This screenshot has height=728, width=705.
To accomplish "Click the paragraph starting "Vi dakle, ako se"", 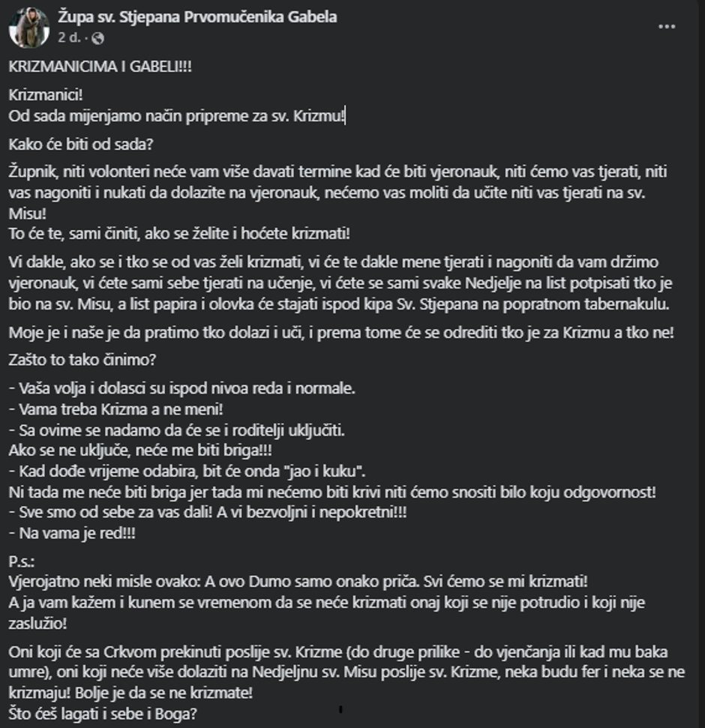I will [337, 285].
